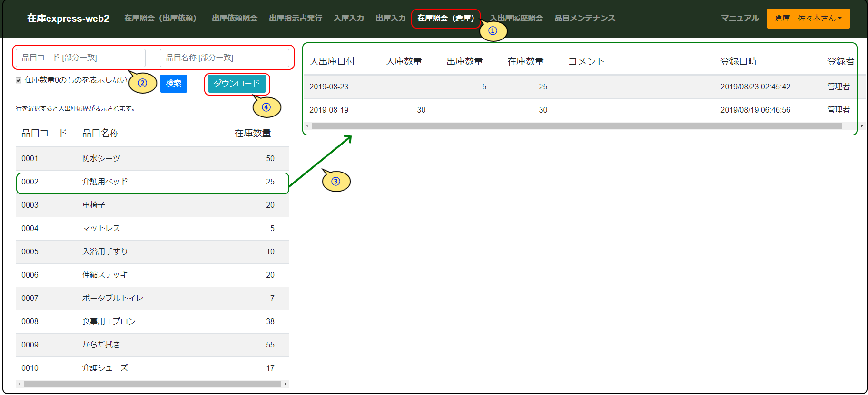Click left scroll arrow of history table

(x=307, y=126)
